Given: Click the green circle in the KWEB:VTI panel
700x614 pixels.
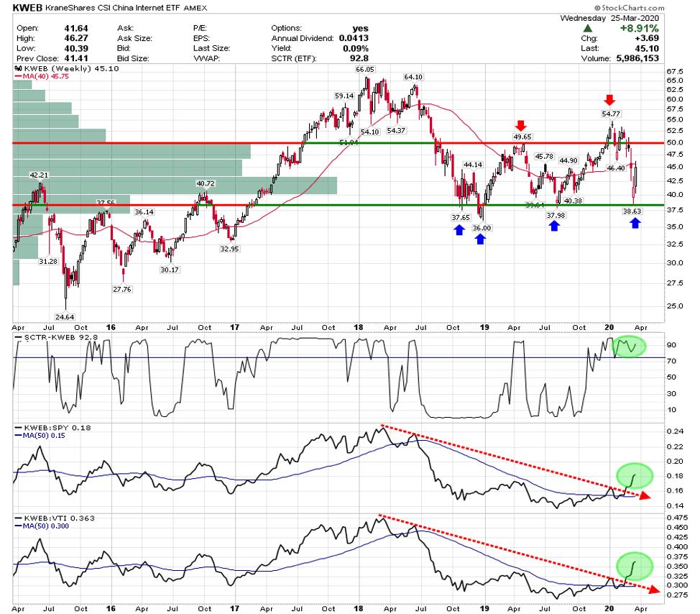Looking at the screenshot, I should pos(632,566).
